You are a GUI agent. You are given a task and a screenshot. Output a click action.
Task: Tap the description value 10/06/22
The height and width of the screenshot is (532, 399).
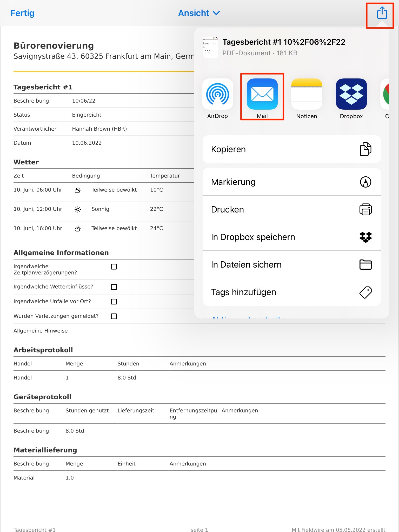tap(84, 101)
